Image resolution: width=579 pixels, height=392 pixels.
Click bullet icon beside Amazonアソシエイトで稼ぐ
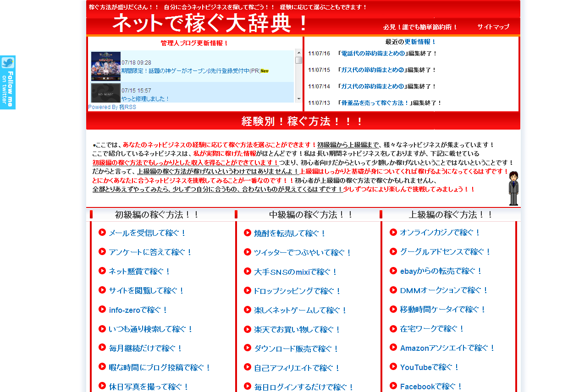click(x=393, y=348)
